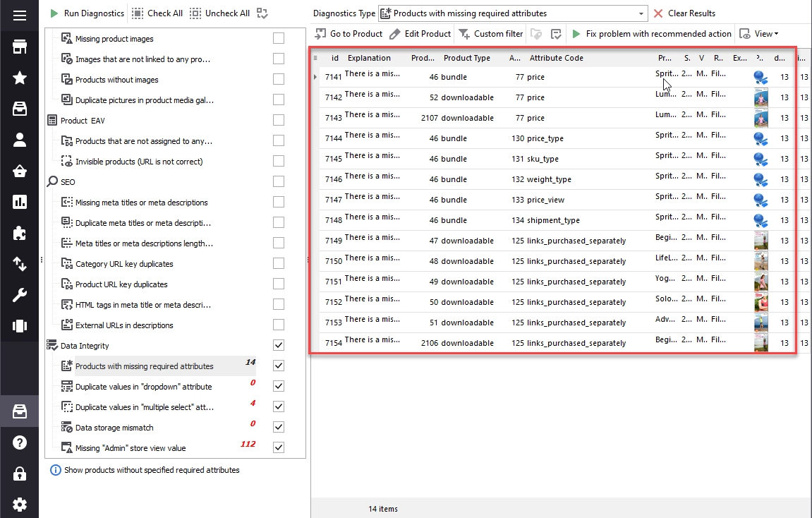Uncheck the Data storage mismatch checkbox
This screenshot has width=812, height=518.
pyautogui.click(x=279, y=427)
